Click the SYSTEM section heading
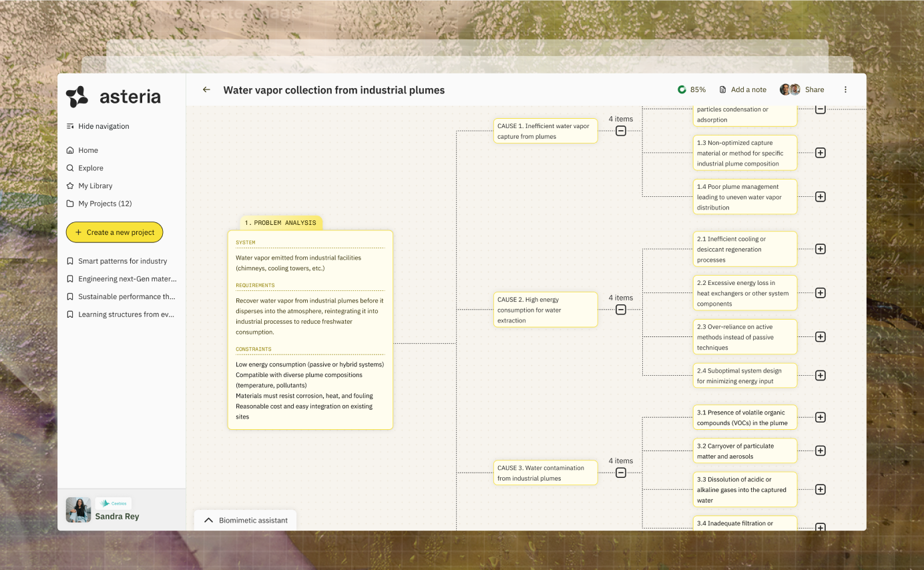Image resolution: width=924 pixels, height=570 pixels. [x=246, y=242]
